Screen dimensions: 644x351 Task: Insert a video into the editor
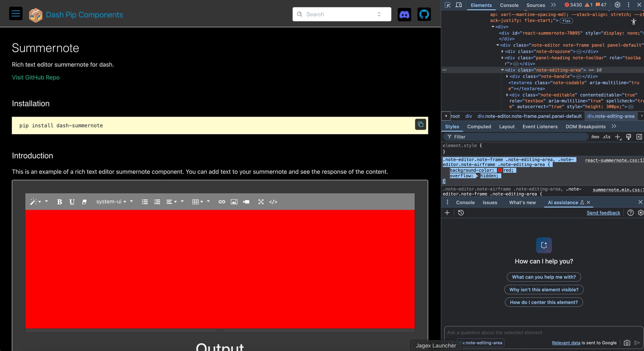point(247,201)
